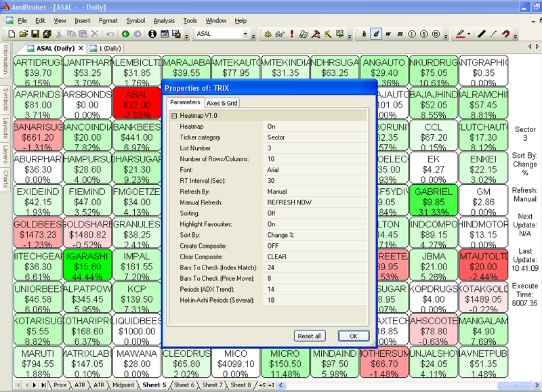Viewport: 542px width, 392px height.
Task: Click the gear icon in the analysis toolbar
Action: click(268, 34)
